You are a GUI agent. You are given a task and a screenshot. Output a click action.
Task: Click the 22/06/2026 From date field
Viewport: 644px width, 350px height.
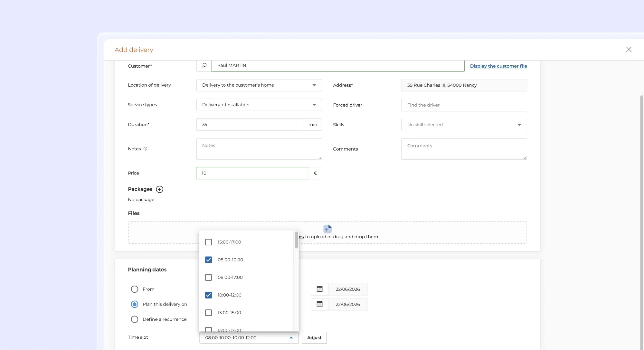[348, 289]
